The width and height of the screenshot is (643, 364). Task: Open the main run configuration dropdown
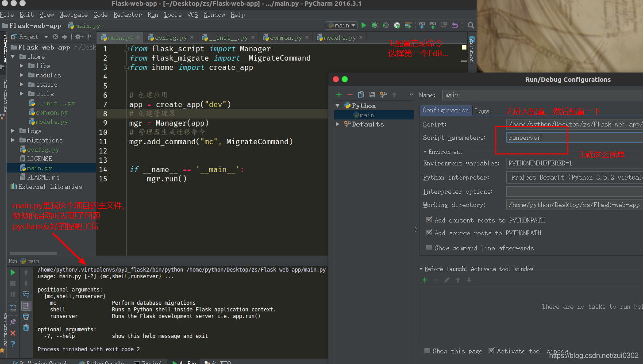click(x=341, y=26)
